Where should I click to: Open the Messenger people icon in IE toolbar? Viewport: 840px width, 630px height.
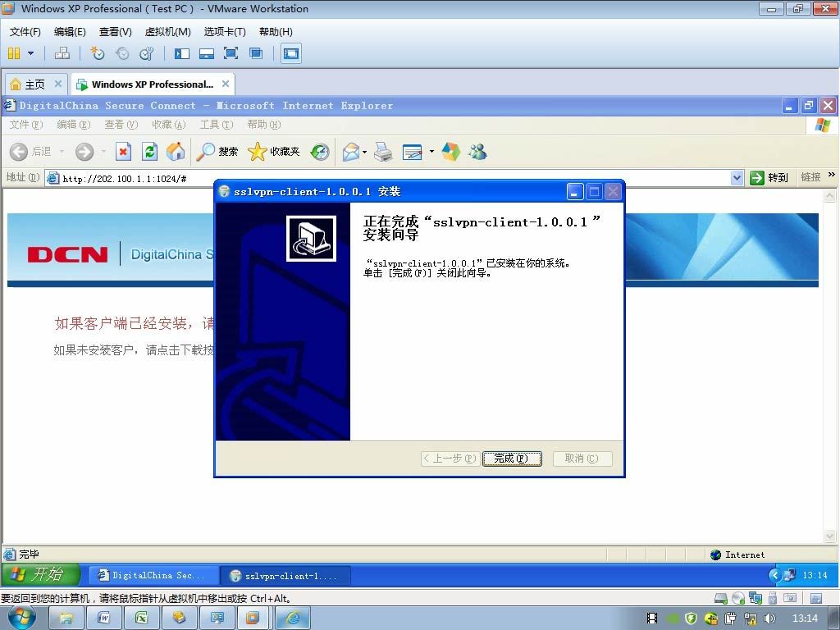click(x=477, y=152)
